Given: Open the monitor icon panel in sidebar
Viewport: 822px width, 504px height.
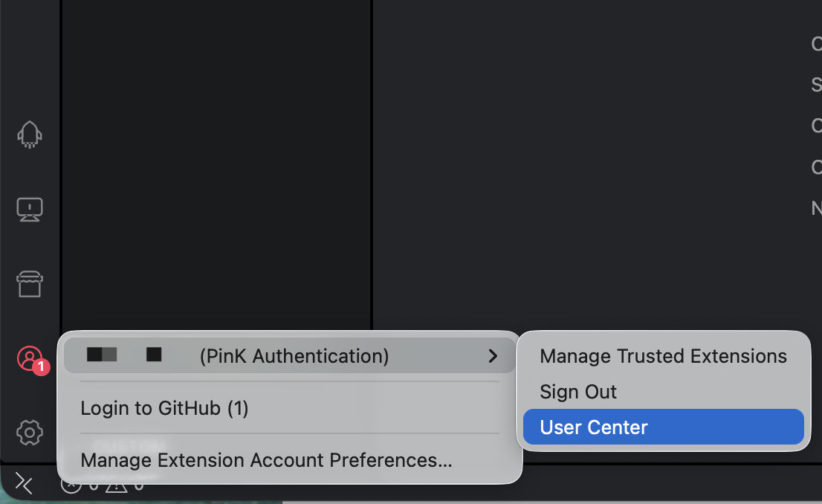Looking at the screenshot, I should coord(30,210).
